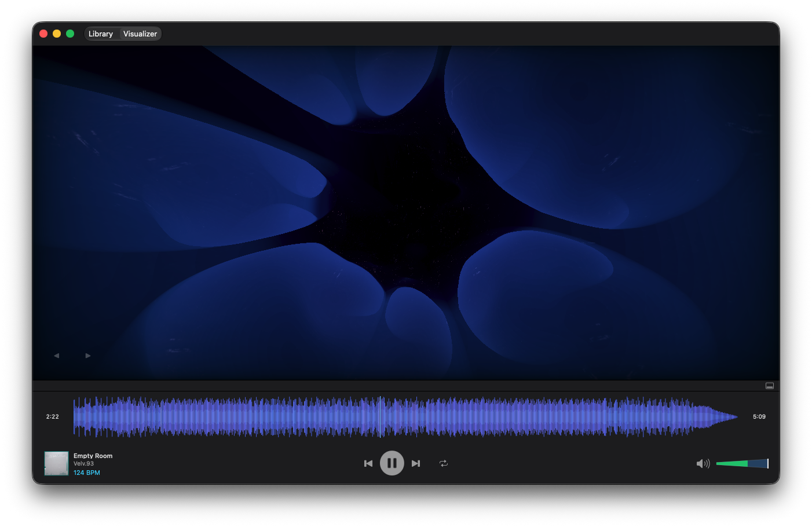The image size is (812, 527).
Task: Collapse the visualizer panel icon
Action: [770, 386]
